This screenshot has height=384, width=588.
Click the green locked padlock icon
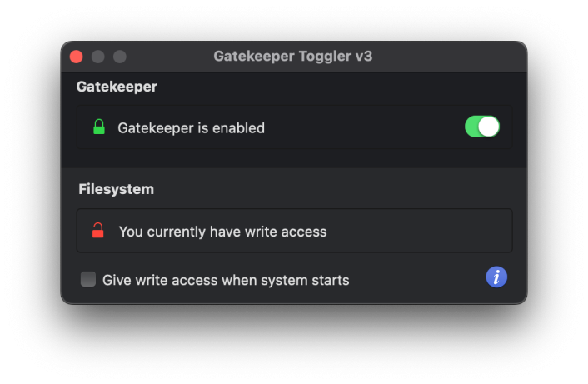[99, 127]
